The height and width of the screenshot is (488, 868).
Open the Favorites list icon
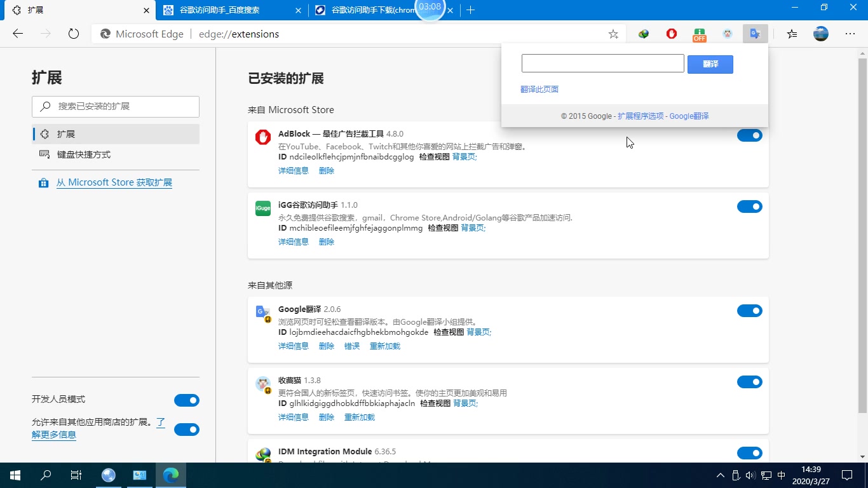pos(792,34)
